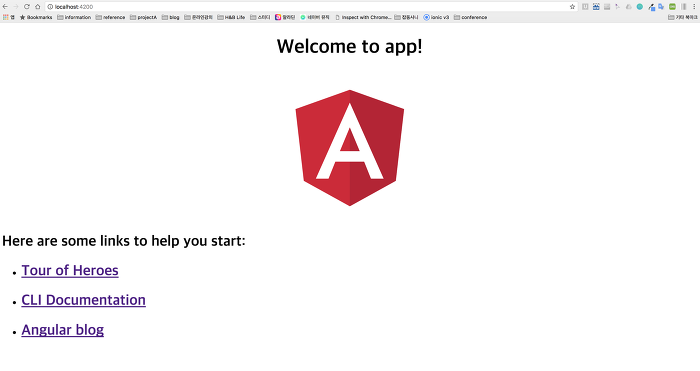Screen dimensions: 700x371
Task: Open the Angular blog link
Action: [62, 330]
